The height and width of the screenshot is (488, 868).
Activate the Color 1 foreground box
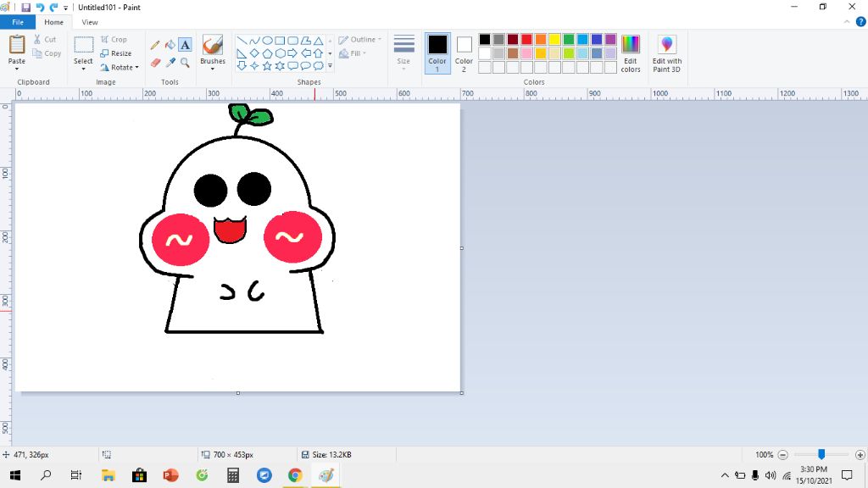(437, 53)
